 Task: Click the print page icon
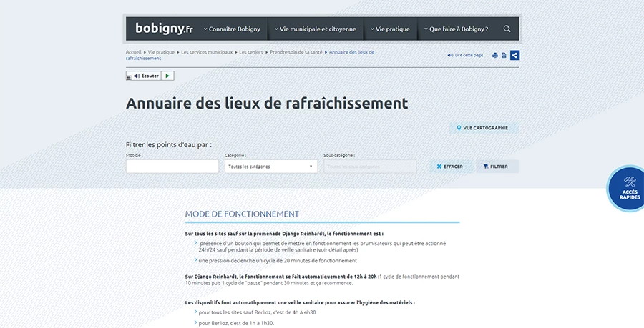pos(495,55)
